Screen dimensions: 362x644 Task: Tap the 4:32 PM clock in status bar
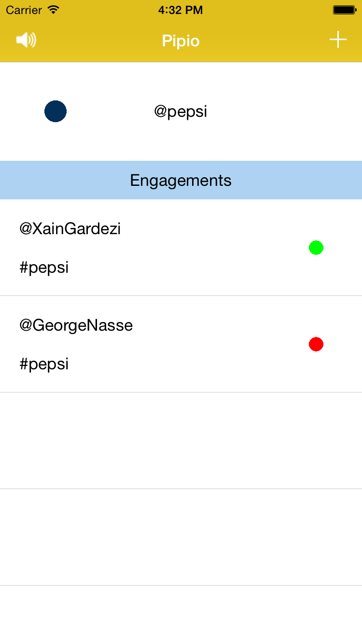coord(181,10)
